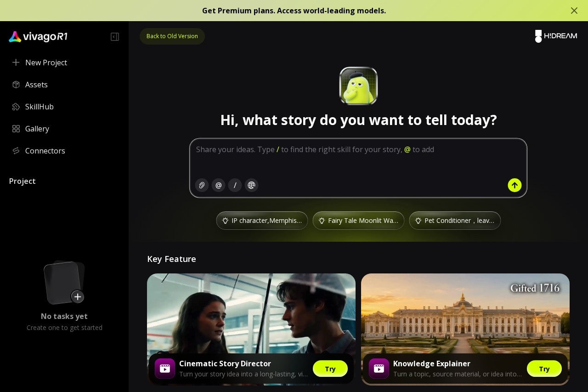Click the Project section heading
The image size is (588, 392).
coord(23,181)
